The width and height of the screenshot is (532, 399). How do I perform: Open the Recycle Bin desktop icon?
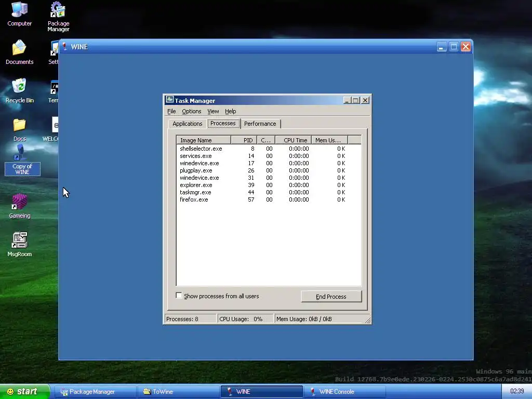(19, 90)
